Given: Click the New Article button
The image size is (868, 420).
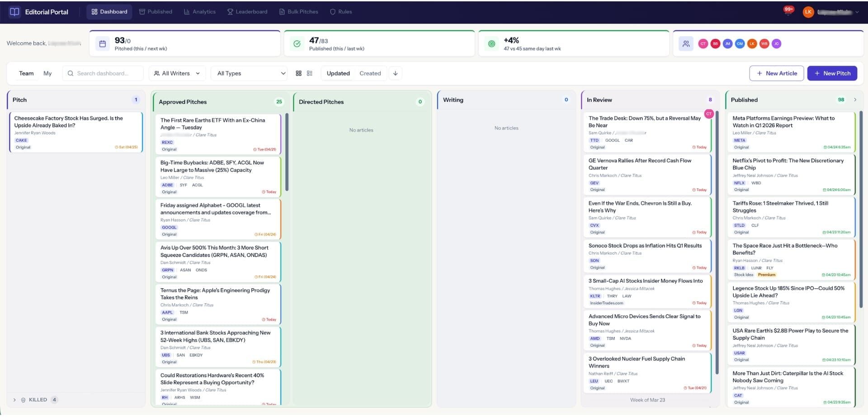Looking at the screenshot, I should (x=776, y=73).
